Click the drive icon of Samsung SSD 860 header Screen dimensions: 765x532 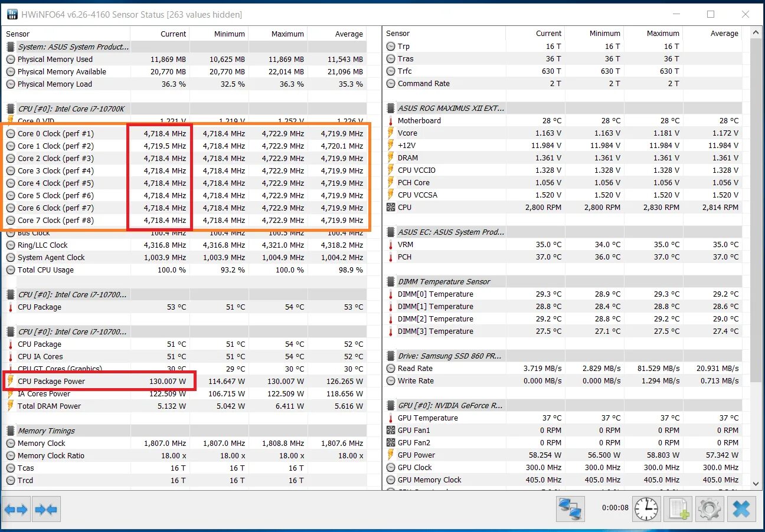tap(390, 356)
